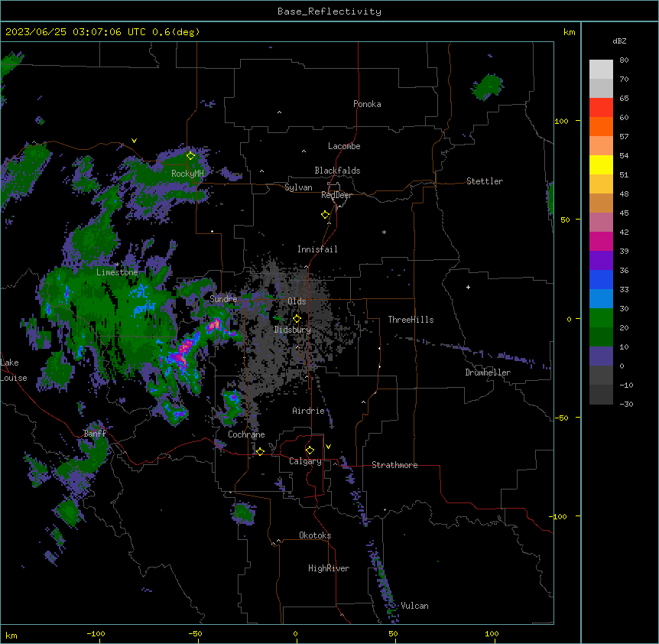Screen dimensions: 659x644
Task: Click the Olds city label
Action: 297,301
